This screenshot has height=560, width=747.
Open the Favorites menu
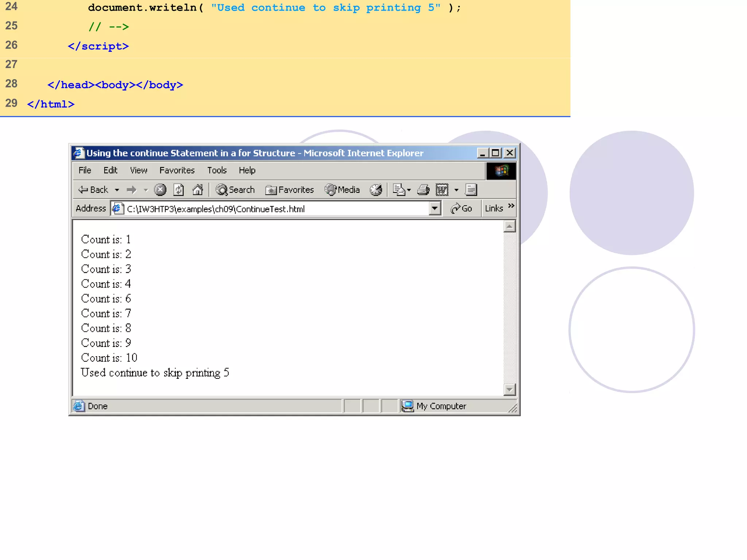coord(177,170)
